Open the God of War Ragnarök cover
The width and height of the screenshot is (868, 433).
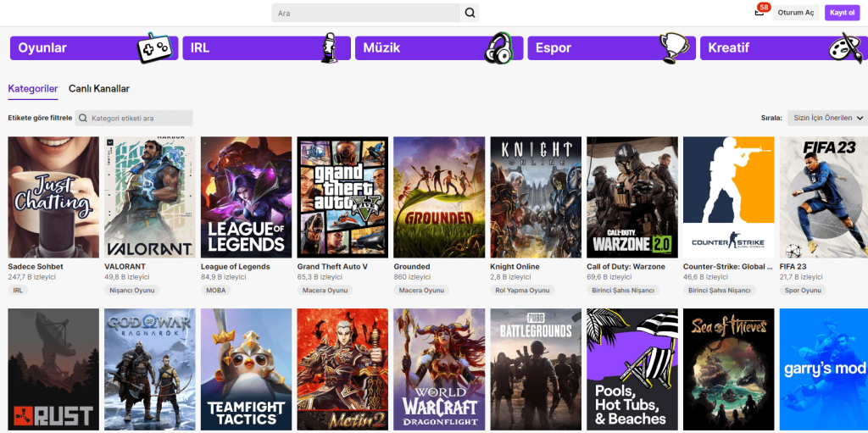coord(149,369)
